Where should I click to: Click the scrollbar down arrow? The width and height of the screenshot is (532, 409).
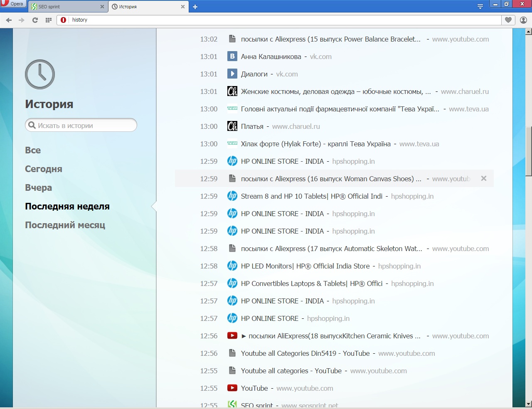pos(529,404)
